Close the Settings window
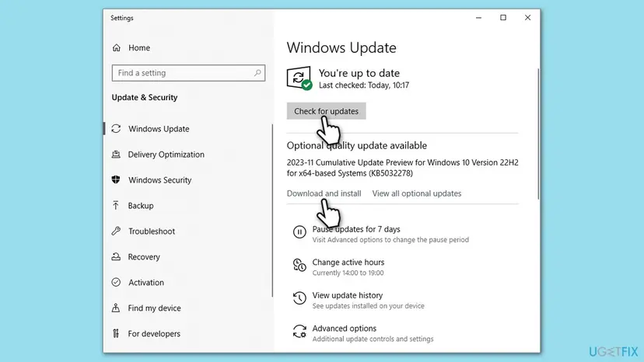The height and width of the screenshot is (362, 644). pos(528,18)
